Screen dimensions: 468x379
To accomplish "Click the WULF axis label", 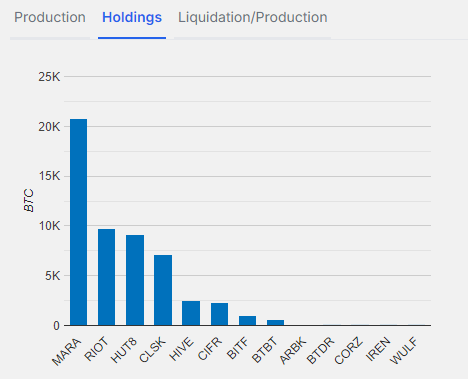I will [x=404, y=351].
